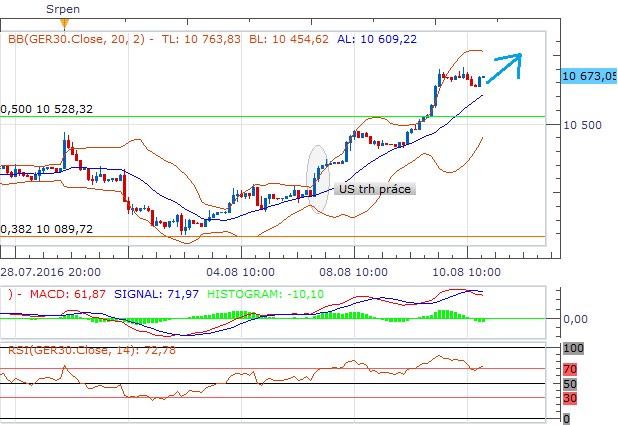Select the BB(GER30.Close, 20, 2) indicator label
The image size is (618, 425).
point(78,41)
